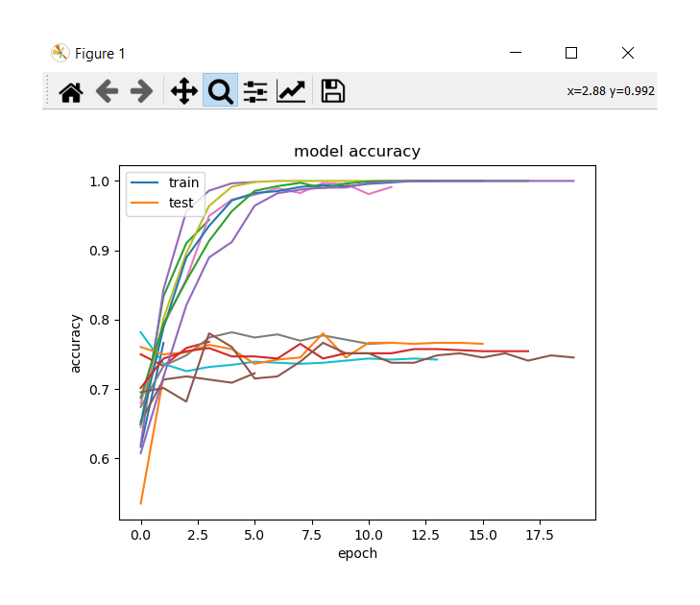The image size is (700, 605).
Task: Click the "train" legend label
Action: coord(184,182)
